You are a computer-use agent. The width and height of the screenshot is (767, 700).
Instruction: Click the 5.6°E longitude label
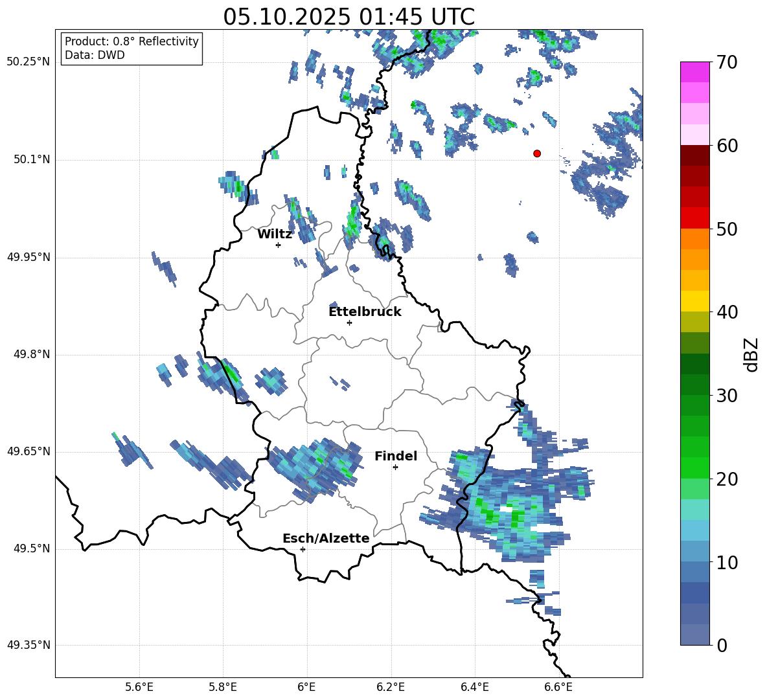139,687
